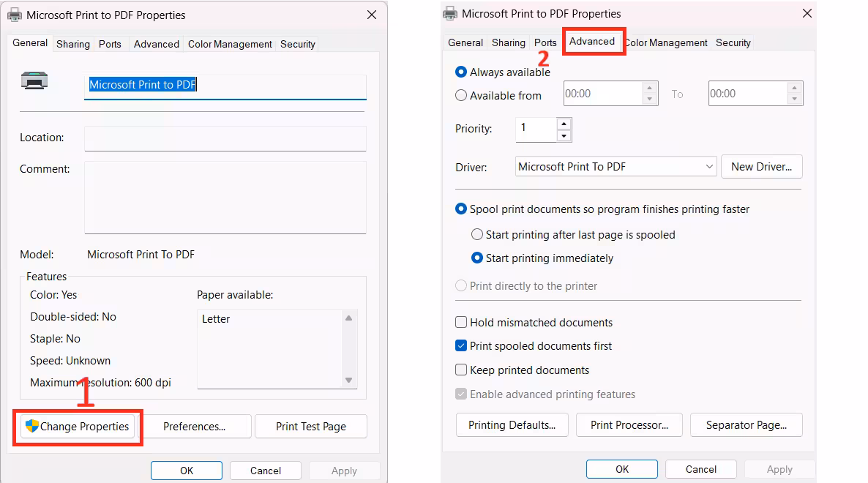868x483 pixels.
Task: Click printer icon in right window title bar
Action: coord(450,13)
